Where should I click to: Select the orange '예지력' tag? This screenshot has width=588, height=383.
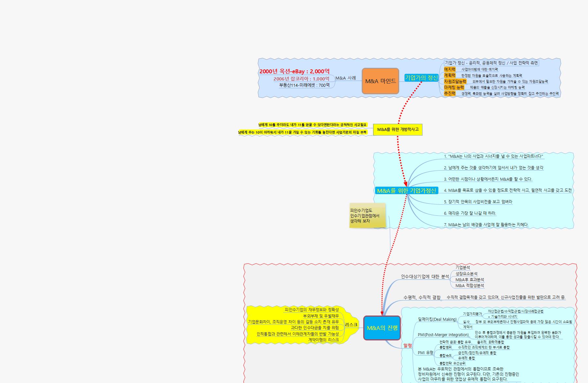click(450, 69)
